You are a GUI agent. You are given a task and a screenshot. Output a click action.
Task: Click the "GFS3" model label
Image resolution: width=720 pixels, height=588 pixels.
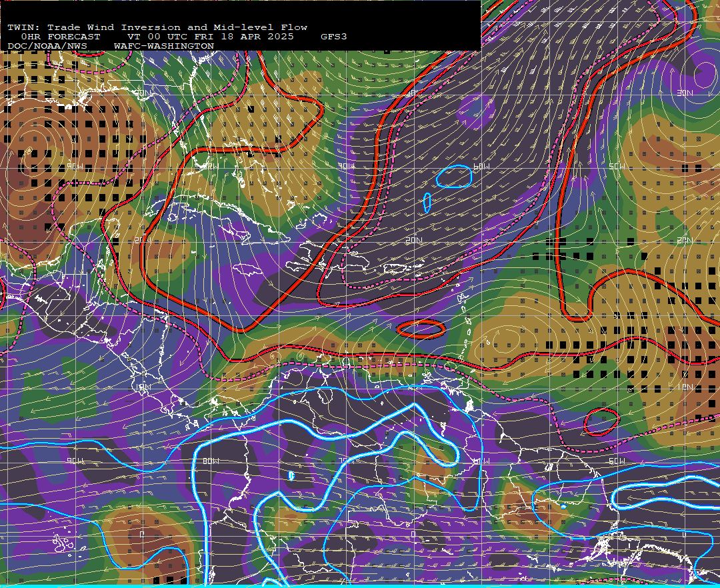[x=334, y=37]
